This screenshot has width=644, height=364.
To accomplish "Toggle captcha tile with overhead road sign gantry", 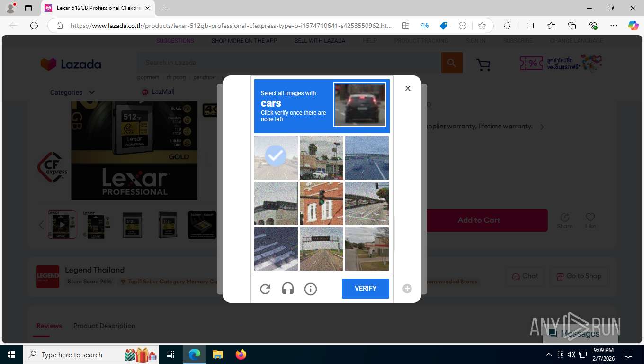I will [x=322, y=249].
